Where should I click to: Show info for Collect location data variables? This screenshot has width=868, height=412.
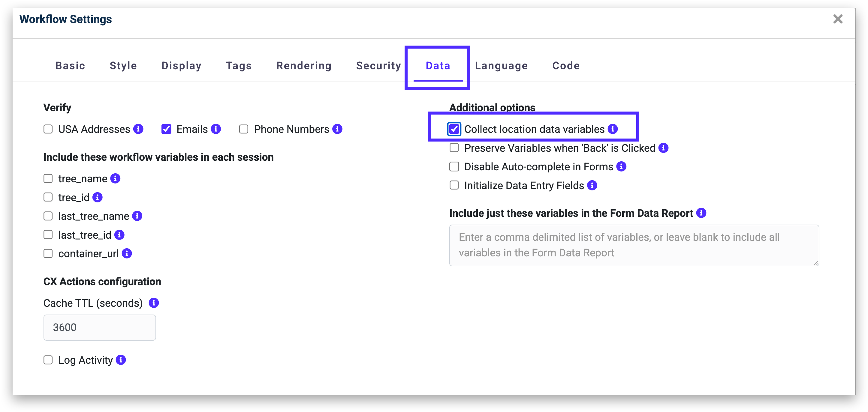click(613, 129)
